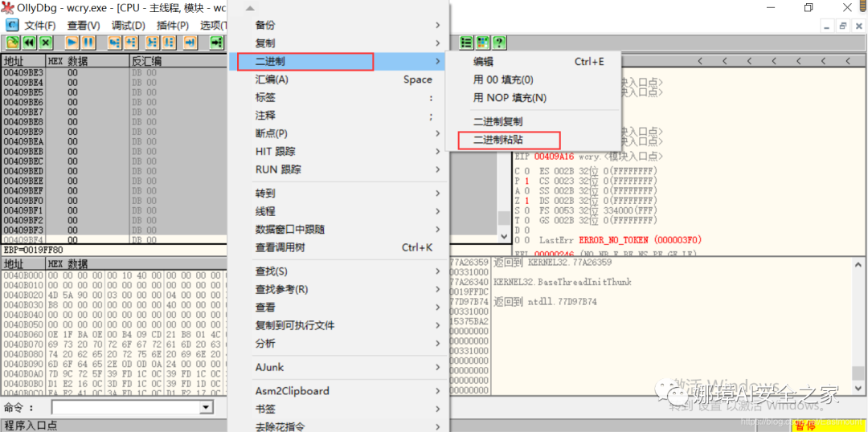Click the green Go to address icon

[216, 43]
